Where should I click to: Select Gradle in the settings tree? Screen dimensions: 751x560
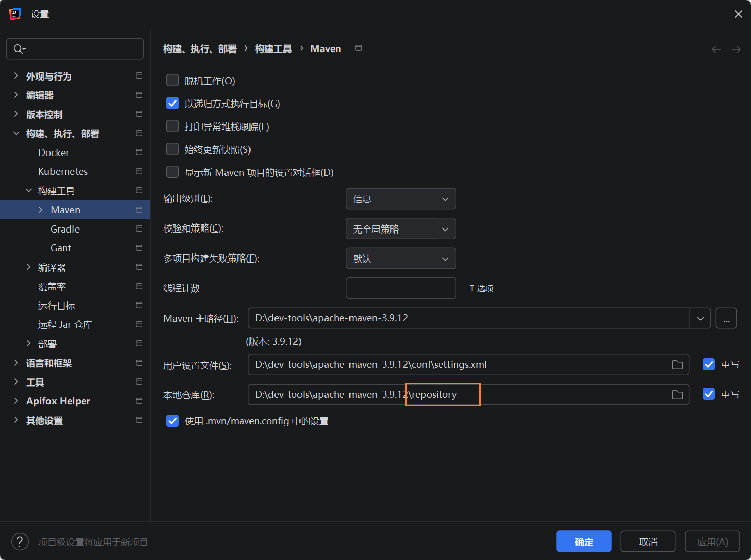coord(65,229)
